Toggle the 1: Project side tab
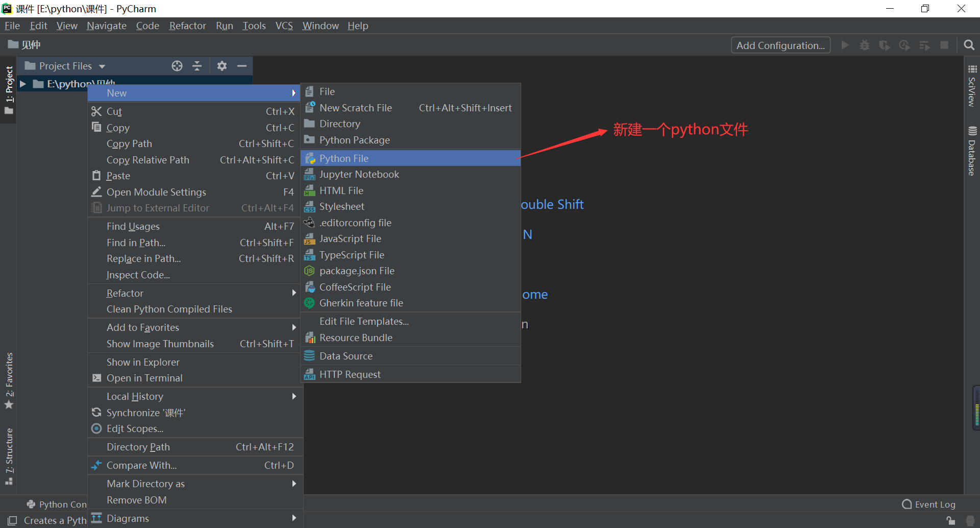Screen dimensions: 980x528 tap(9, 90)
